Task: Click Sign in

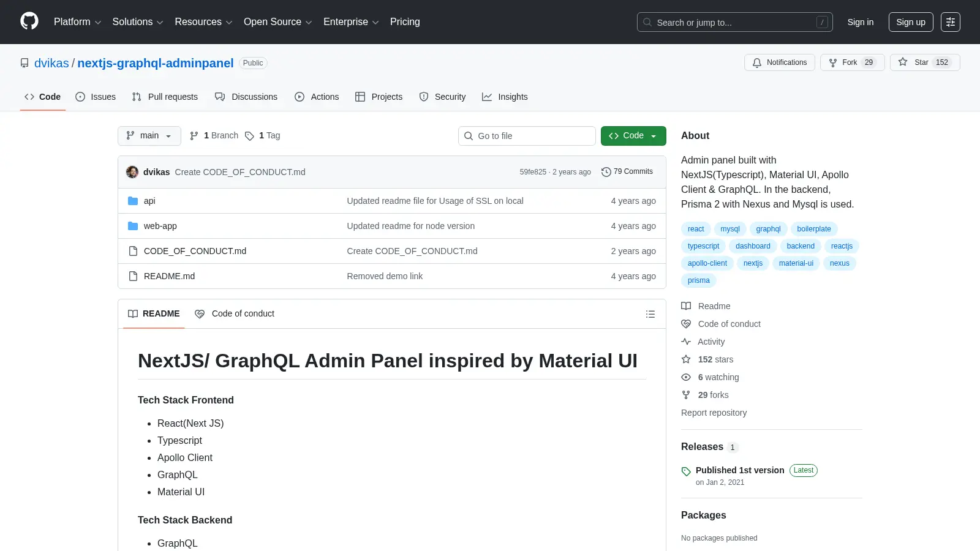Action: 861,22
